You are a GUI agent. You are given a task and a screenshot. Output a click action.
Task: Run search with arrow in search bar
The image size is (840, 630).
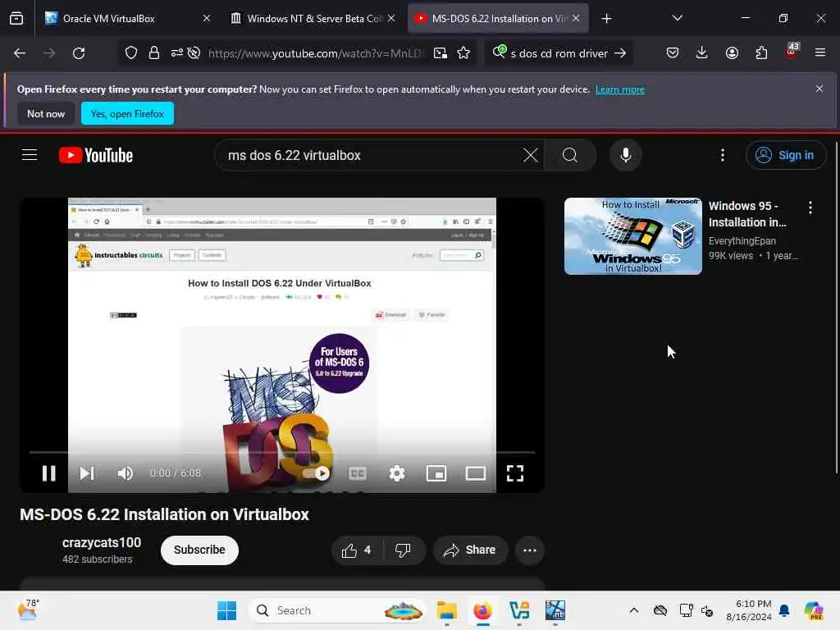(620, 53)
